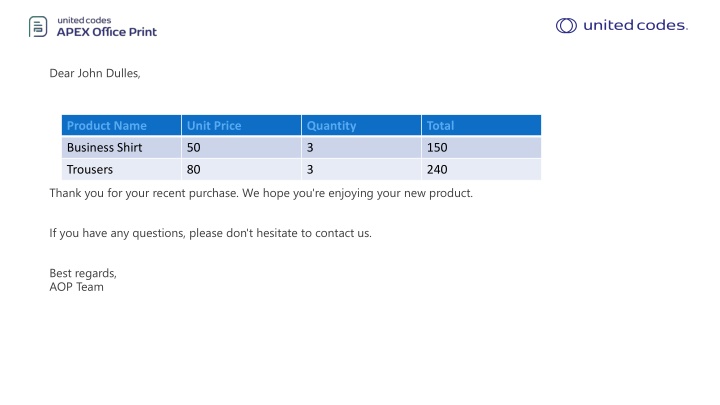Click the Business Shirt table cell
The height and width of the screenshot is (405, 720).
click(x=122, y=147)
